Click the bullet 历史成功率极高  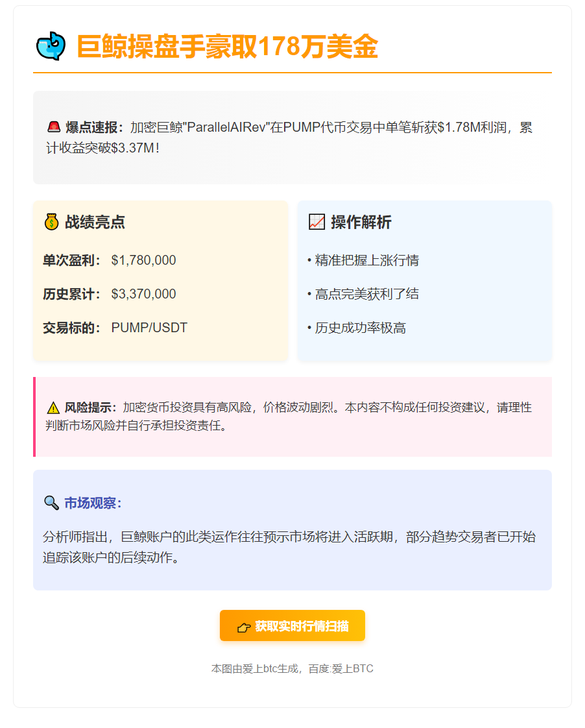click(x=357, y=328)
